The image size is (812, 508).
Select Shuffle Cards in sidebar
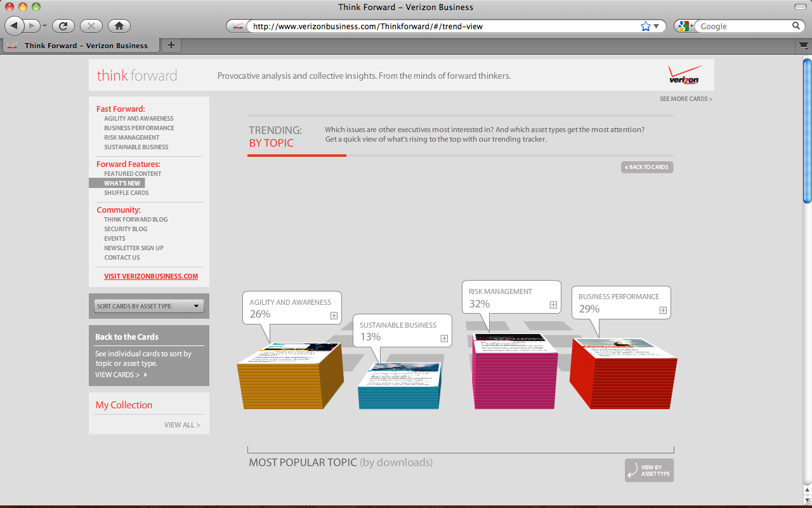(x=126, y=193)
